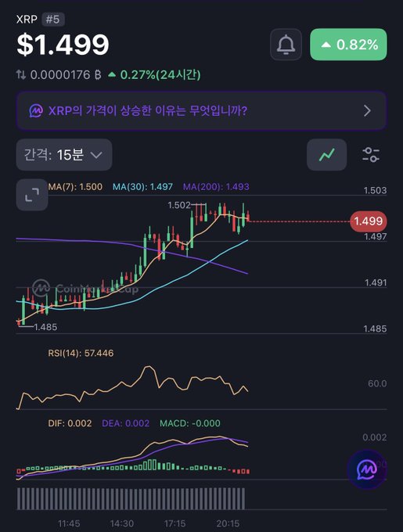Open the floating CoinMarketCap AI chat button
Image resolution: width=403 pixels, height=532 pixels.
coord(367,469)
